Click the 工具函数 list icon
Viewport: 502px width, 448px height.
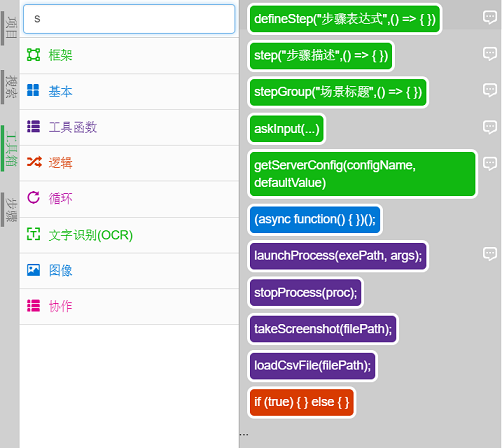(x=33, y=126)
